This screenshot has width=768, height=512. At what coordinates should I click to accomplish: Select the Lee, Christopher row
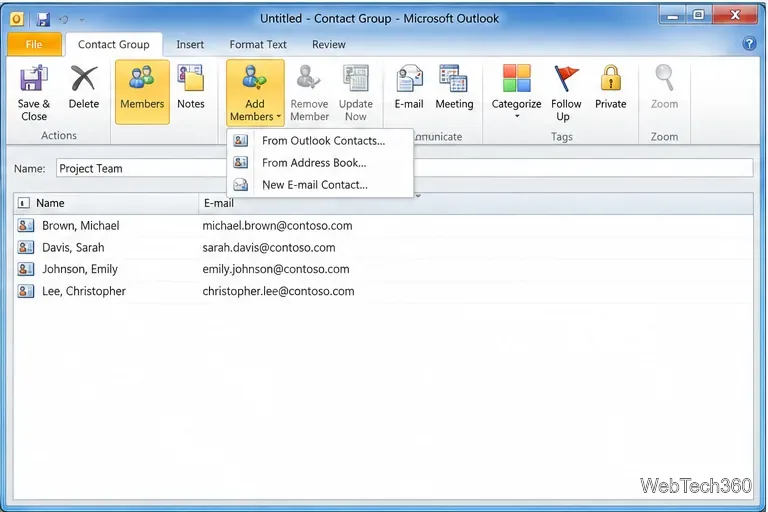[x=383, y=291]
